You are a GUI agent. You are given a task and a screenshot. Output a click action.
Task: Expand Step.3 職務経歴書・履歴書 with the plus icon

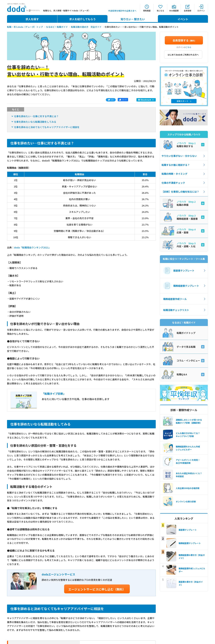point(203,217)
